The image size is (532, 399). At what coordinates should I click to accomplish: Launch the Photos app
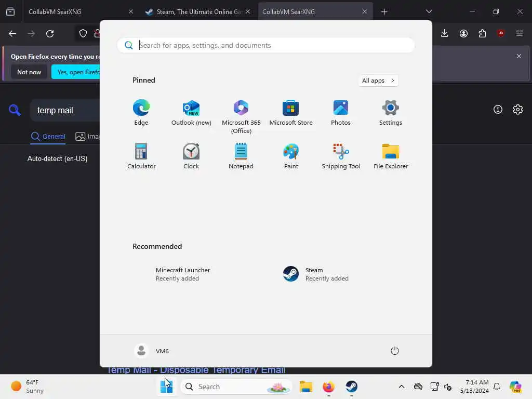341,112
